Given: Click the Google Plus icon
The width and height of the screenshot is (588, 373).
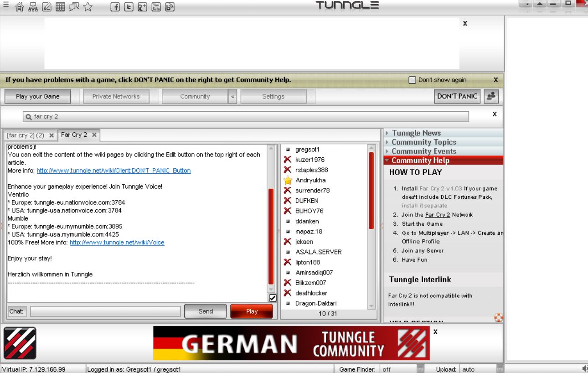Looking at the screenshot, I should (142, 8).
